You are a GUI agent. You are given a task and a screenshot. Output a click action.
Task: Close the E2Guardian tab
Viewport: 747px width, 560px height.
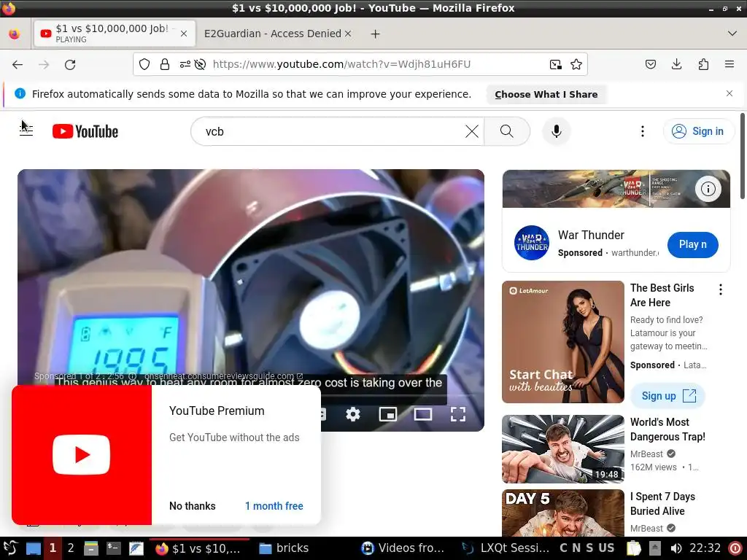tap(348, 34)
